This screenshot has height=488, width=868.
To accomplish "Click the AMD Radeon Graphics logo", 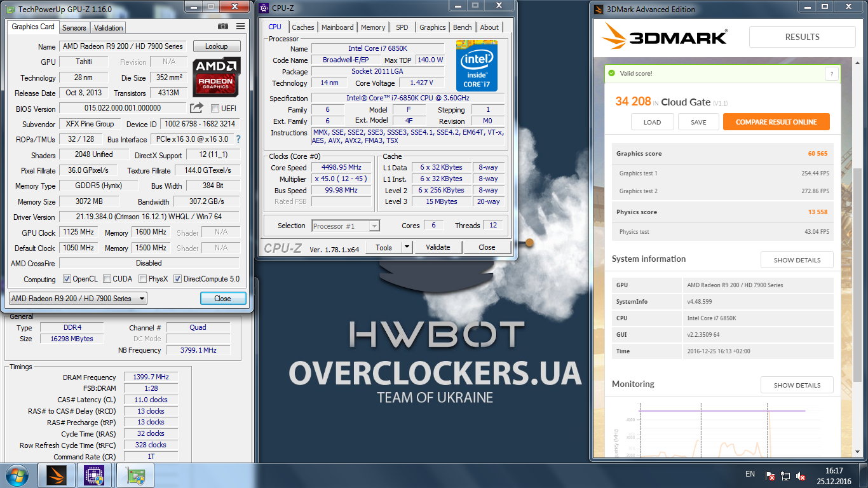I will click(x=216, y=76).
